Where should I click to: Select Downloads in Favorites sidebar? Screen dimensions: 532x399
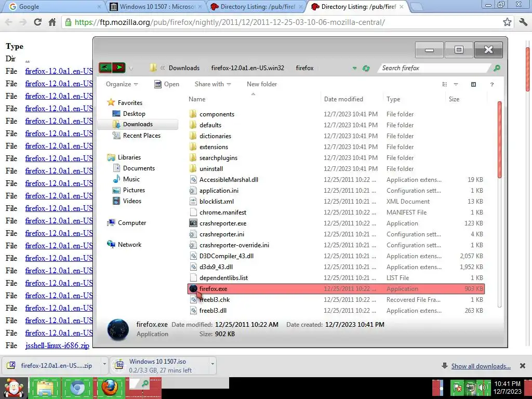tap(138, 124)
